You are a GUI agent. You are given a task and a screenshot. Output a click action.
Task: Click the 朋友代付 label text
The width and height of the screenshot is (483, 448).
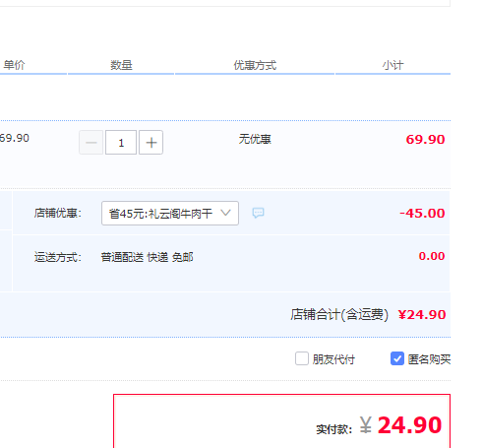[333, 359]
